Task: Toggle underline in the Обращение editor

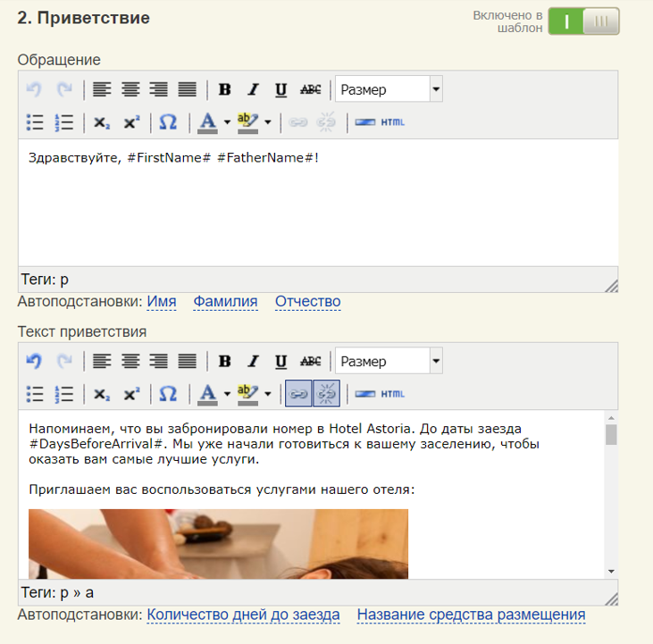Action: (x=281, y=89)
